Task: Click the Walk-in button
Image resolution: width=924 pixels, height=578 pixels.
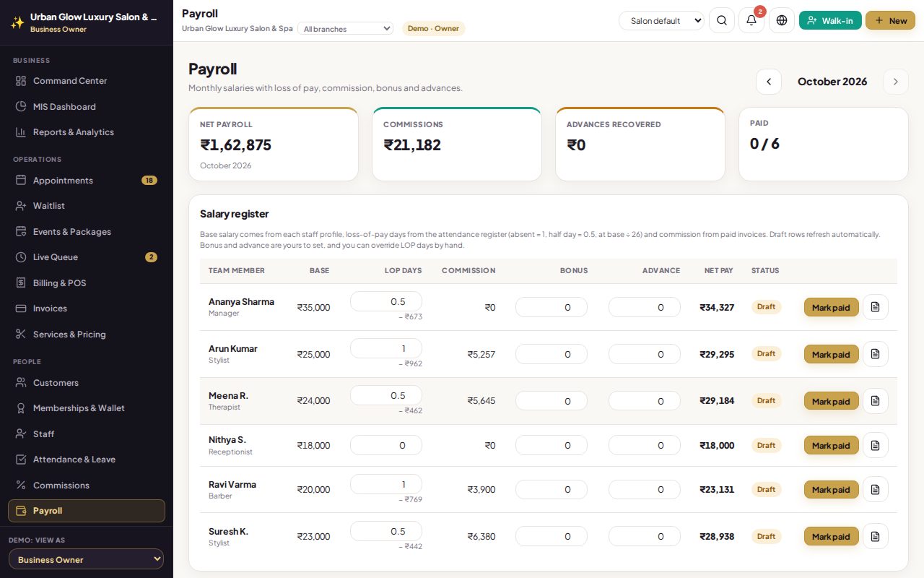Action: [x=830, y=20]
